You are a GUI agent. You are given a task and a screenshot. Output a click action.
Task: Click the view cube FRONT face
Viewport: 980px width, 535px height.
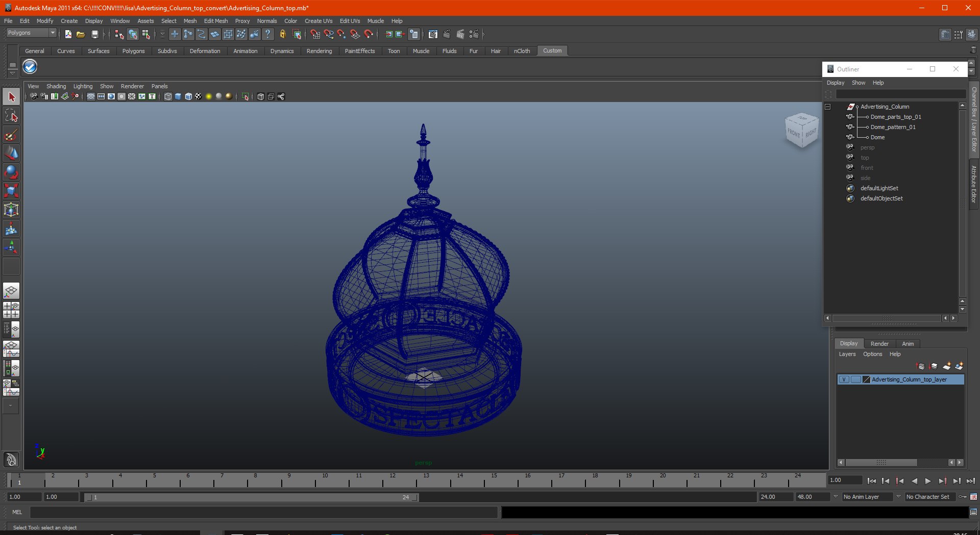click(793, 134)
